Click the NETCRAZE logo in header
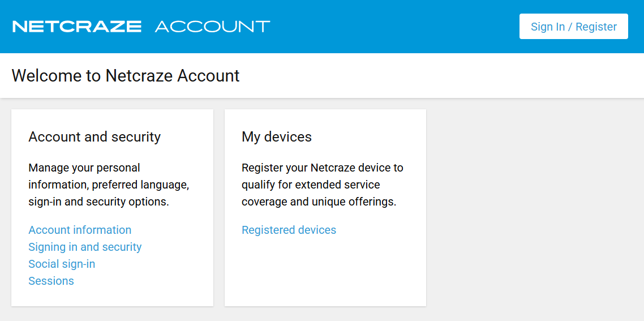Viewport: 644px width, 321px height. click(x=77, y=27)
